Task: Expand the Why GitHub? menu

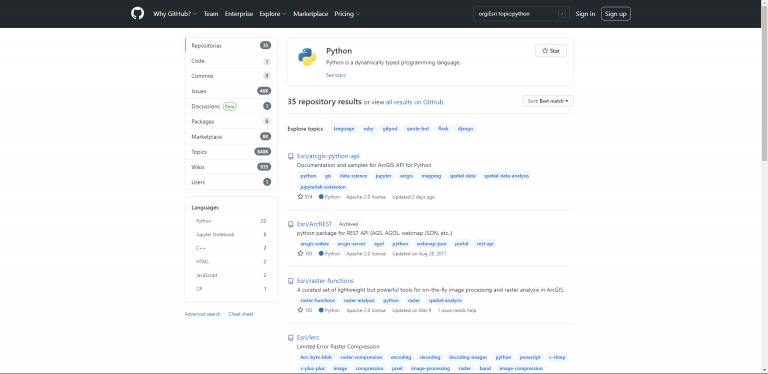Action: pos(175,14)
